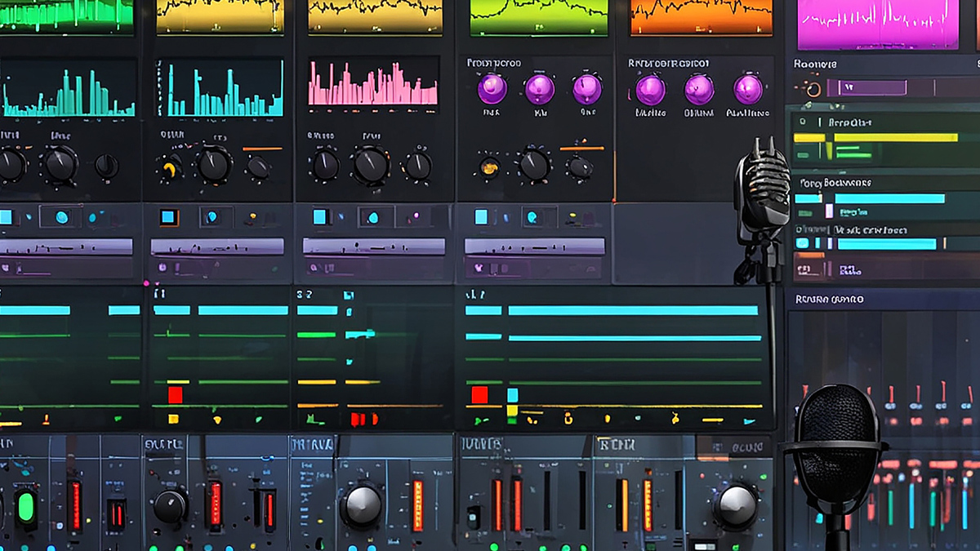This screenshot has height=551, width=980.
Task: Click the silver knob in the bottom center mixer strip
Action: click(363, 505)
